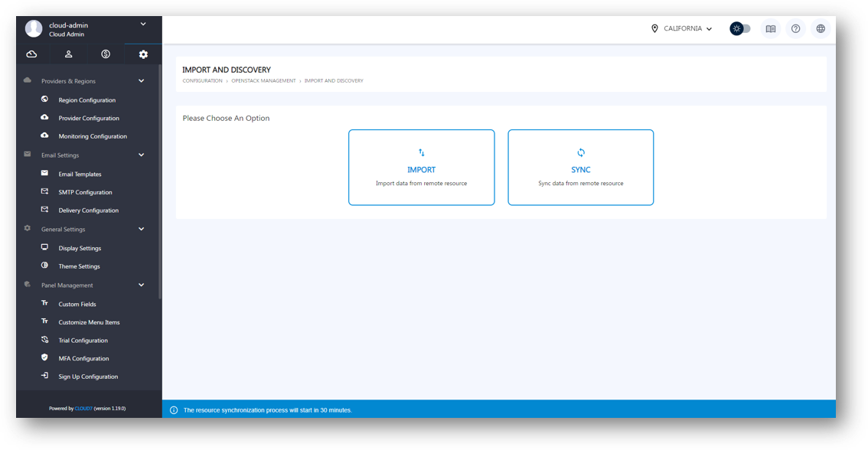
Task: Open the Cloud Providers sidebar section icon
Action: (x=31, y=54)
